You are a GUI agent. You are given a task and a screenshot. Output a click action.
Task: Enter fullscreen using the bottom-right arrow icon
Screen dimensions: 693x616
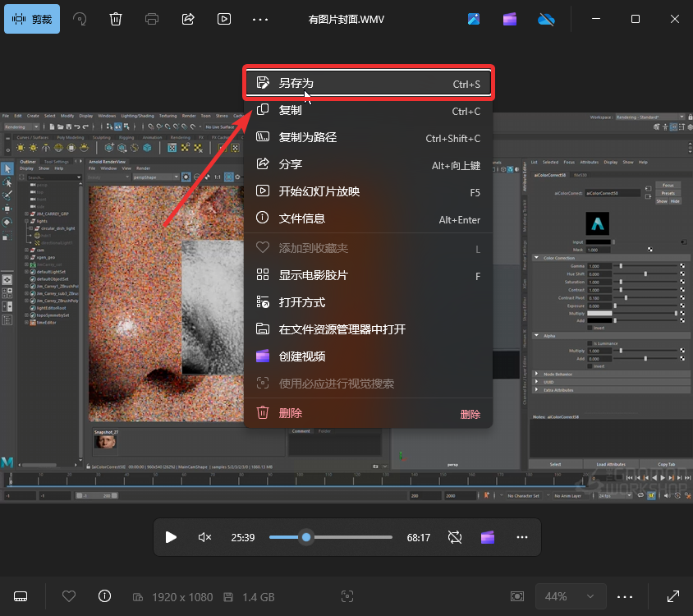click(x=673, y=596)
